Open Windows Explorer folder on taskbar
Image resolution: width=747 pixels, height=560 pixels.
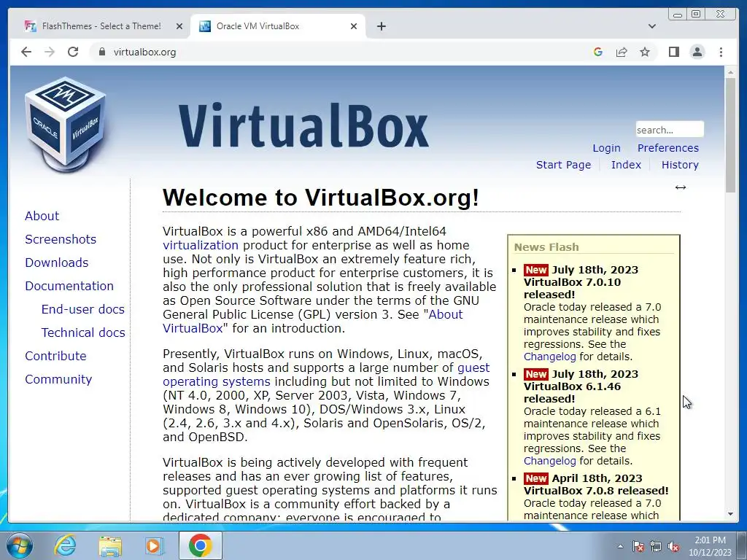tap(110, 545)
